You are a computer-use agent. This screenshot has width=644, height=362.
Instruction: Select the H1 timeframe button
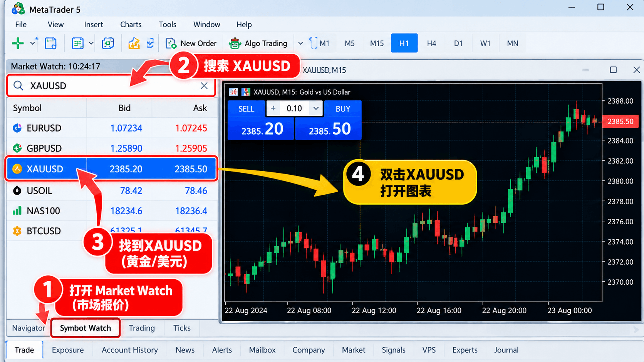pyautogui.click(x=404, y=43)
